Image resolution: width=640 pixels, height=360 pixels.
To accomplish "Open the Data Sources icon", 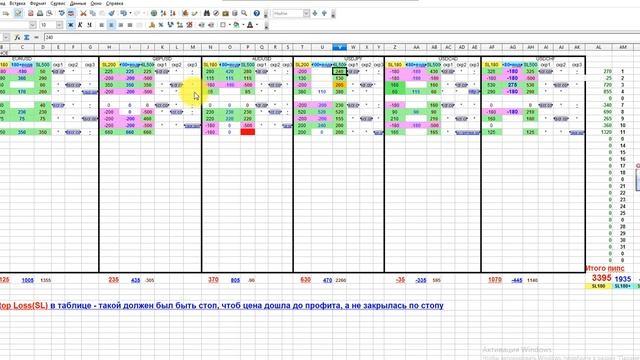I will coord(235,13).
